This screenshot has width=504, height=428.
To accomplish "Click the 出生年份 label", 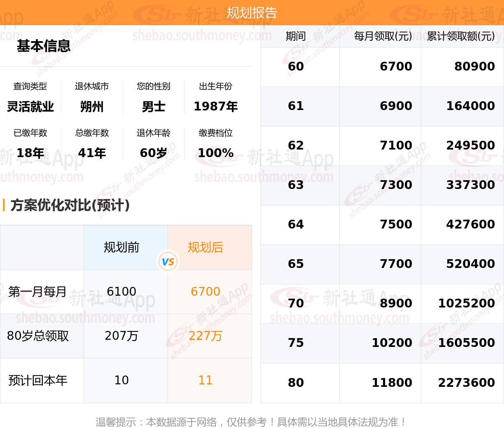I will 215,86.
